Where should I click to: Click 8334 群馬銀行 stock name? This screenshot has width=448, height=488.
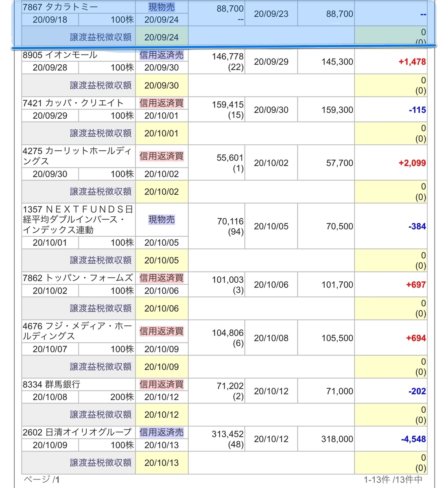(51, 384)
